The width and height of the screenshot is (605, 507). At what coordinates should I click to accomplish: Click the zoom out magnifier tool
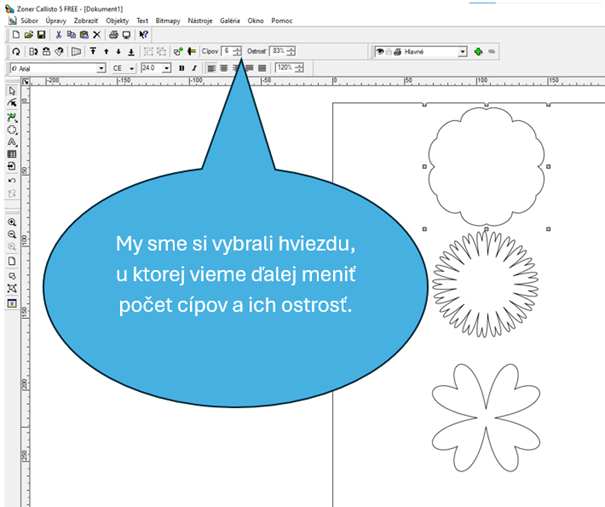(12, 235)
